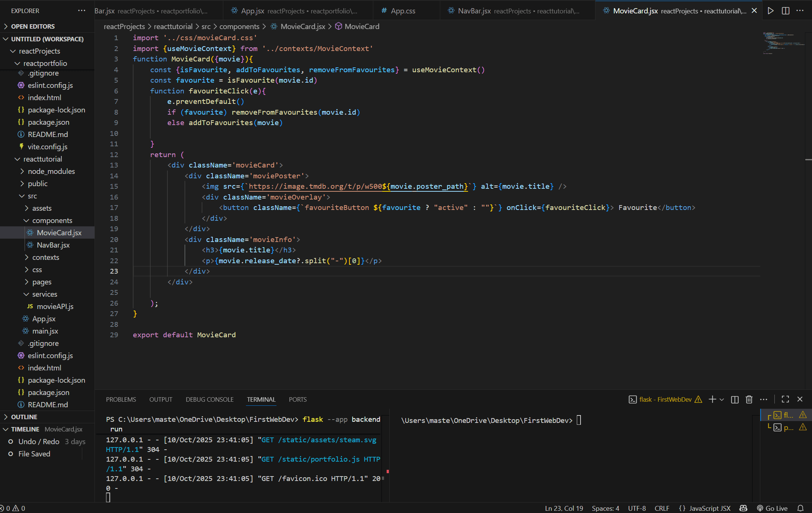Collapse the UNTITLED (WORKSPACE) section
812x513 pixels.
47,39
